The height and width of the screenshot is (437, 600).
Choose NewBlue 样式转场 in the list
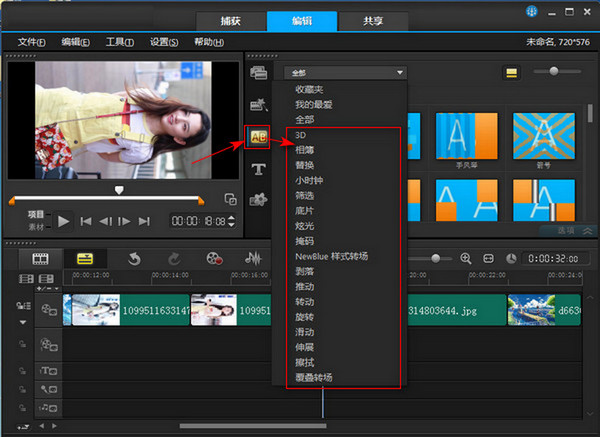(331, 256)
